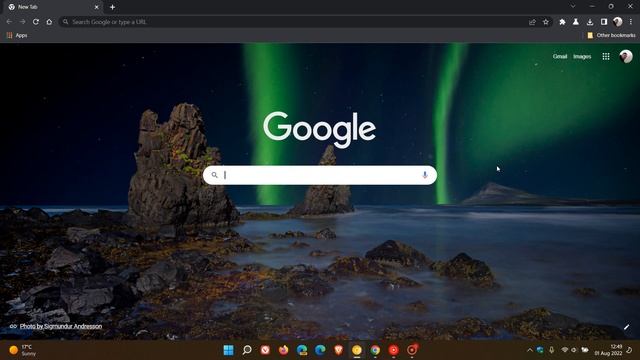This screenshot has width=640, height=360.
Task: Open the Other bookmarks folder
Action: click(x=611, y=36)
